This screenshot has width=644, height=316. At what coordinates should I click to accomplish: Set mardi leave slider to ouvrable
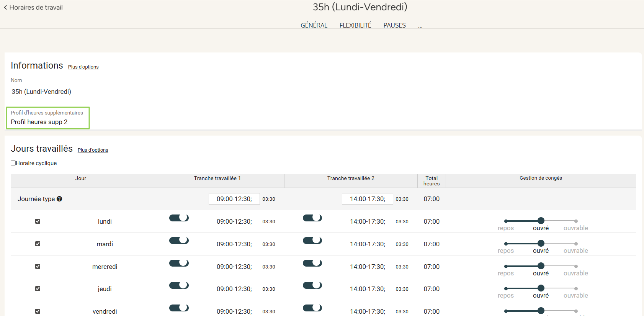coord(575,244)
